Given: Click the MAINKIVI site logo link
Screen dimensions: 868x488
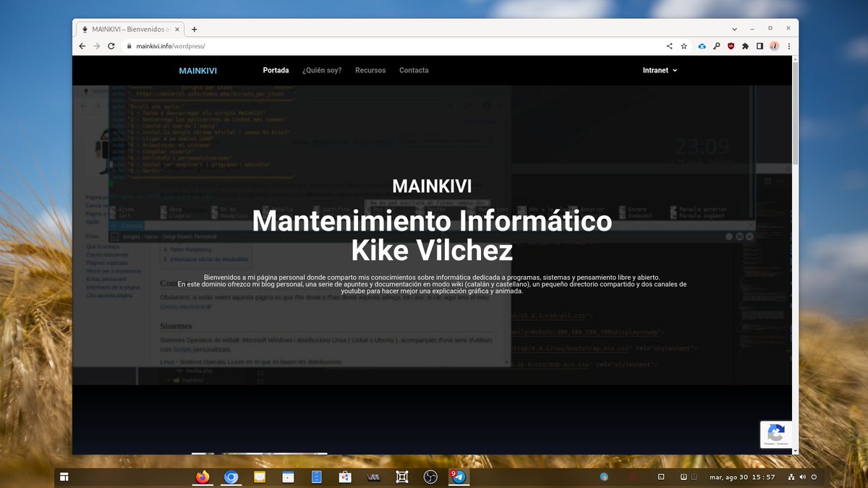Looking at the screenshot, I should click(x=197, y=70).
